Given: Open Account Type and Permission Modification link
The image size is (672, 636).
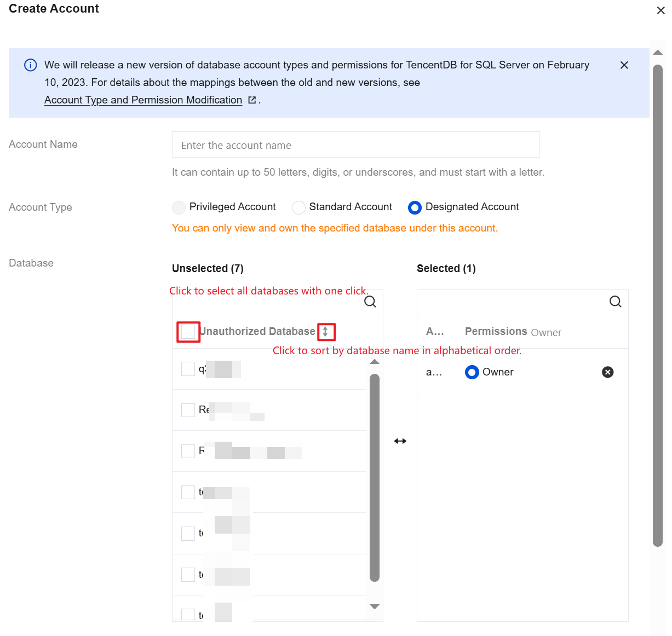Looking at the screenshot, I should tap(143, 100).
